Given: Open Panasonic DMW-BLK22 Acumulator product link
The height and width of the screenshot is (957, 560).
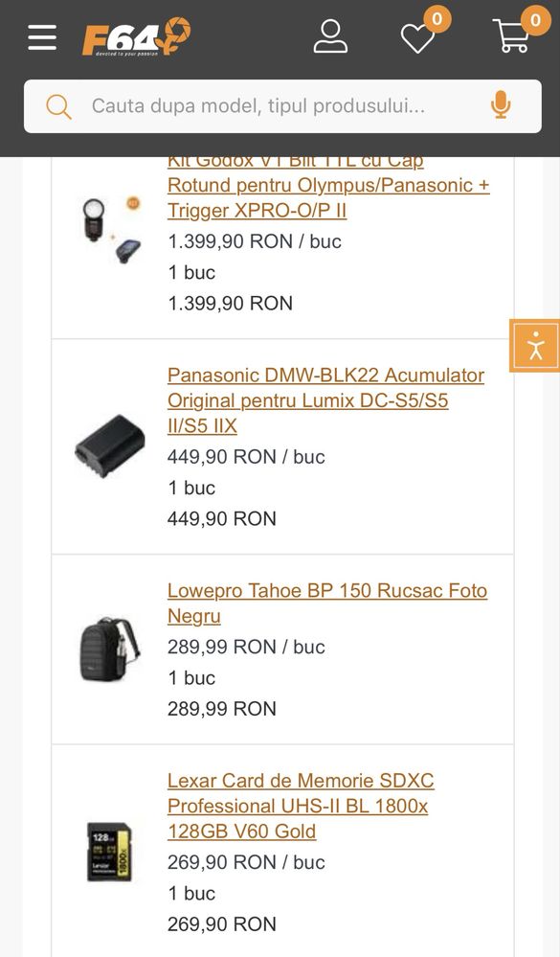Looking at the screenshot, I should tap(325, 400).
